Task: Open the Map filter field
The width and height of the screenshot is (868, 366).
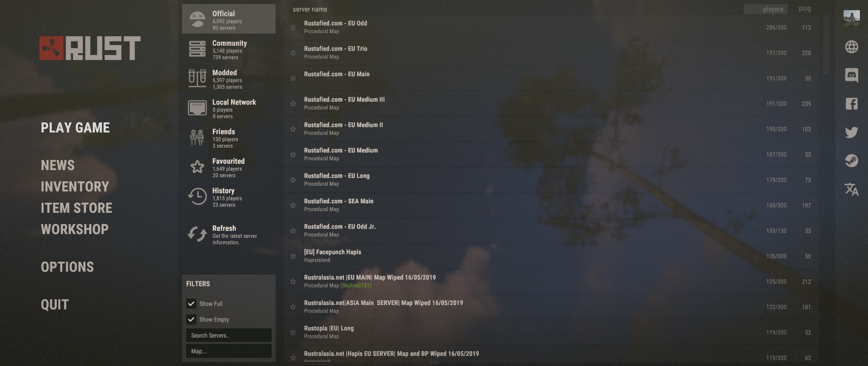Action: (228, 351)
